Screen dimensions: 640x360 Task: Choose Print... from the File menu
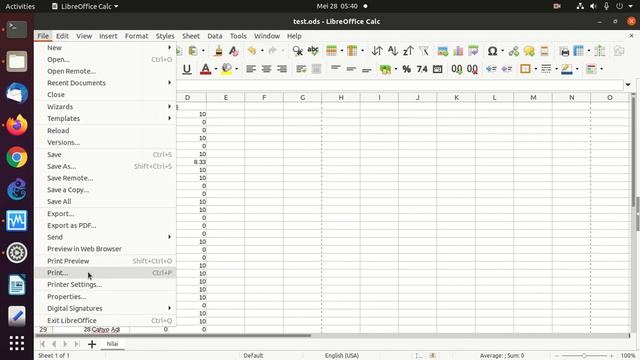(x=105, y=273)
